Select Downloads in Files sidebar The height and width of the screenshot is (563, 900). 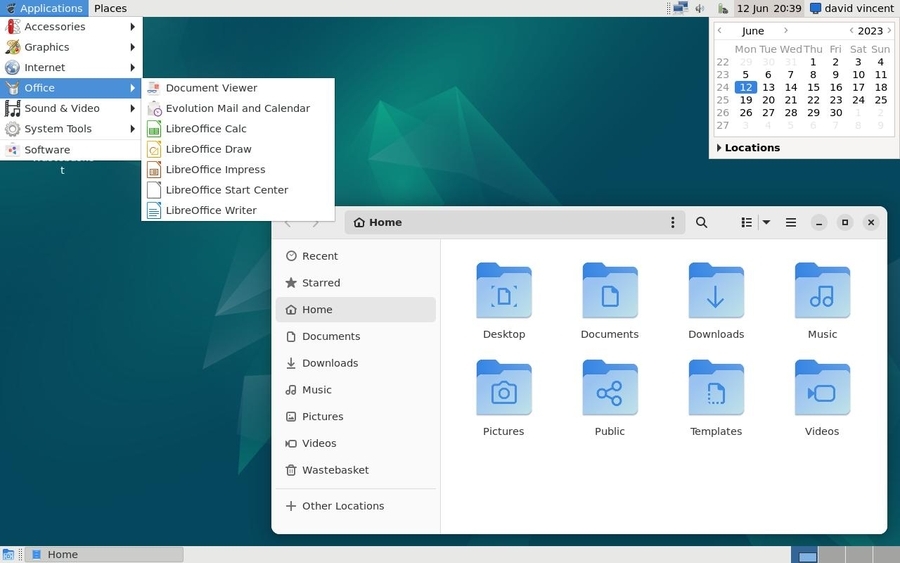point(356,363)
